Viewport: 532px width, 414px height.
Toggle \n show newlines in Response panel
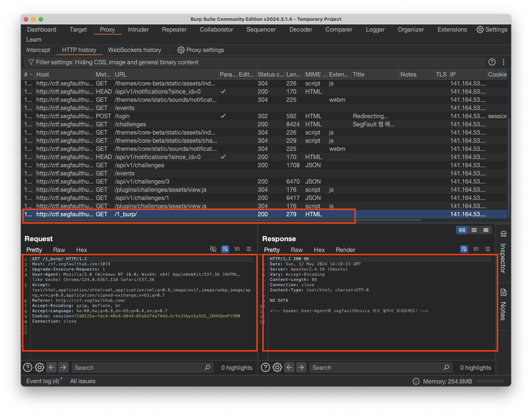tap(476, 249)
